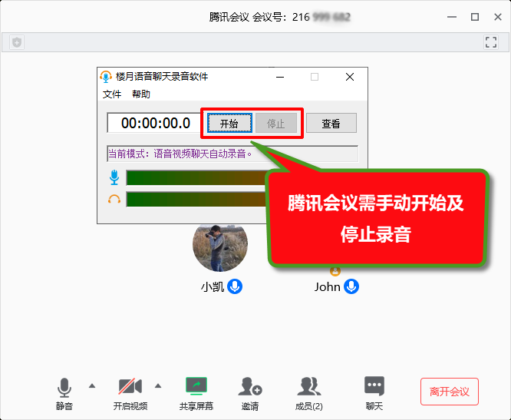Open the 邀请 invite icon

coord(250,386)
